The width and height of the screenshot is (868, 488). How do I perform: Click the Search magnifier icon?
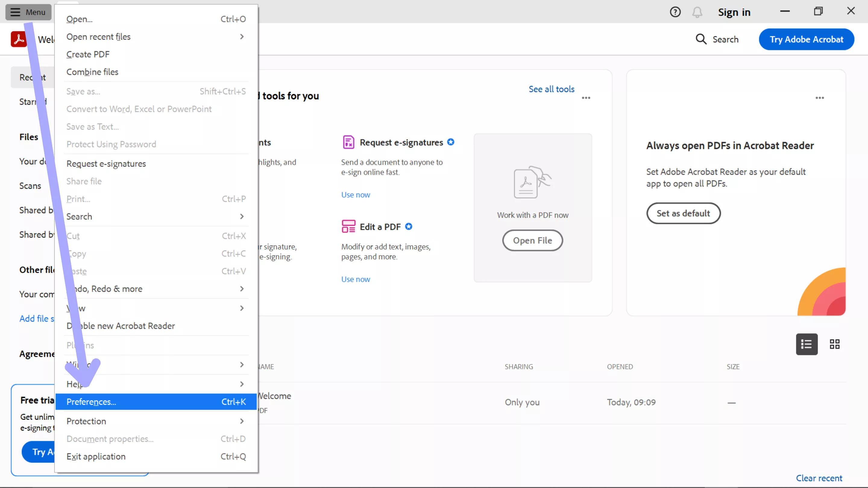(x=701, y=39)
